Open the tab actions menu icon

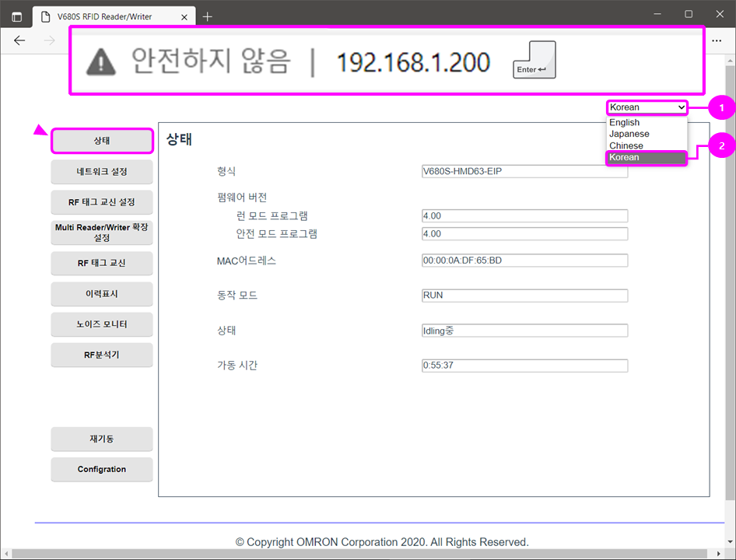point(16,17)
